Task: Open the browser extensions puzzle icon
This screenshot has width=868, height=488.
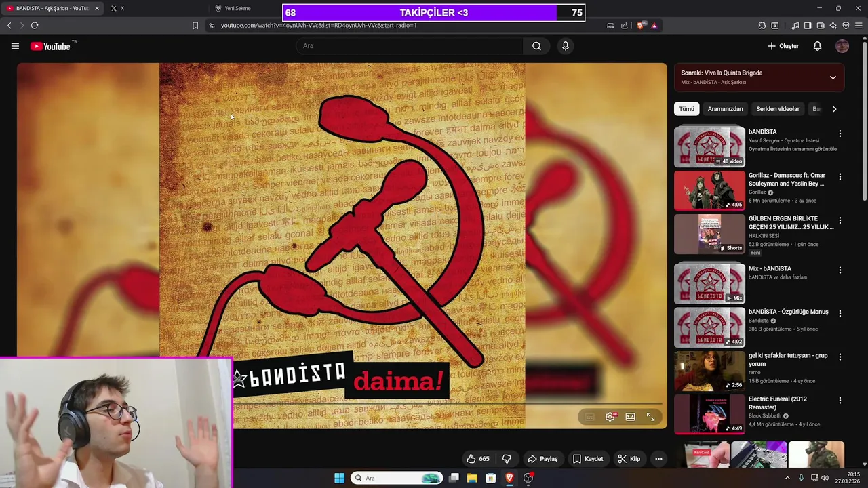Action: [762, 26]
